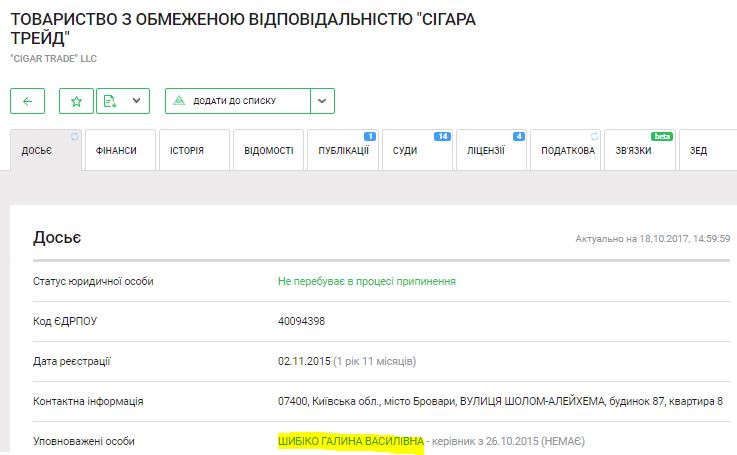Click the document export icon
The width and height of the screenshot is (737, 455).
pyautogui.click(x=111, y=101)
